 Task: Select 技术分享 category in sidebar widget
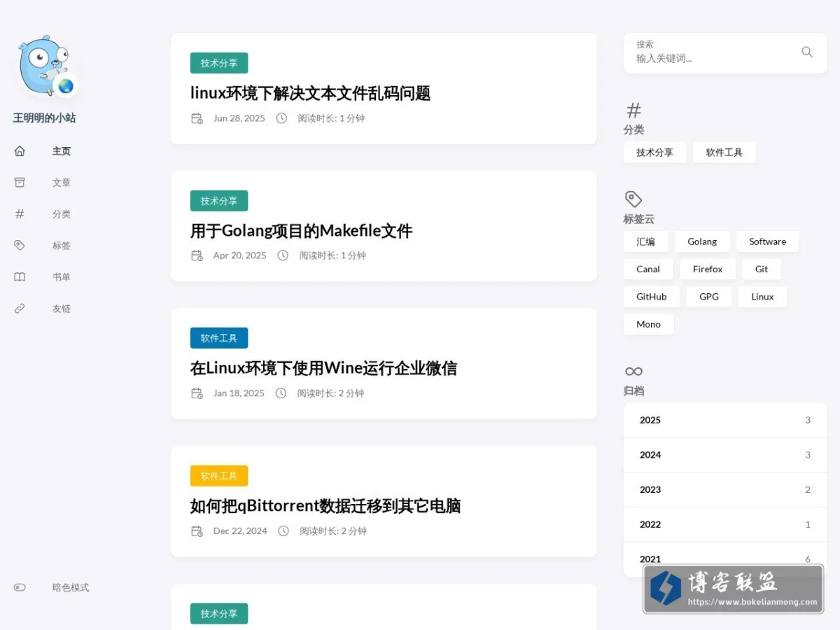tap(654, 153)
